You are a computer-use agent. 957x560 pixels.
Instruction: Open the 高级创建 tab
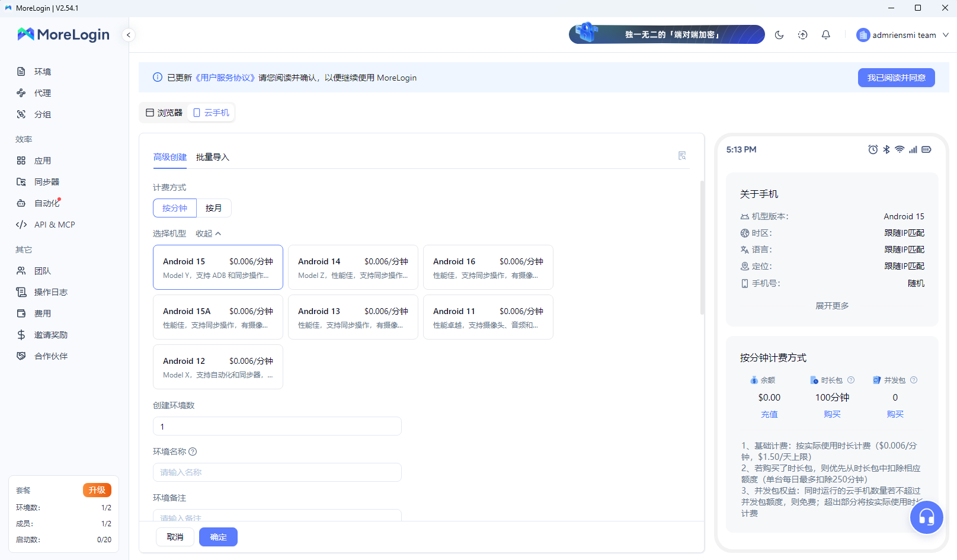170,157
